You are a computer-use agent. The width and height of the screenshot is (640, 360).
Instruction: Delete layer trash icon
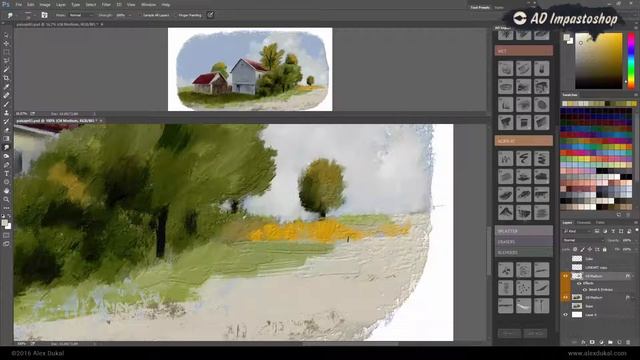click(628, 342)
